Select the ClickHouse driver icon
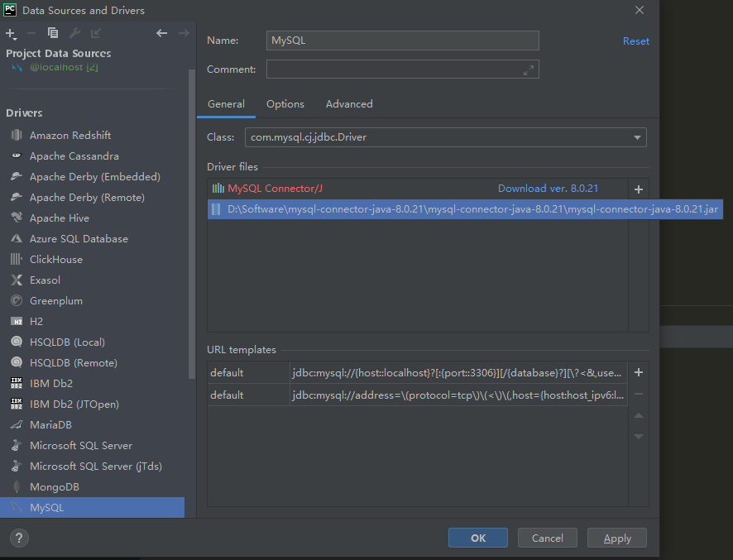This screenshot has height=560, width=733. tap(17, 259)
